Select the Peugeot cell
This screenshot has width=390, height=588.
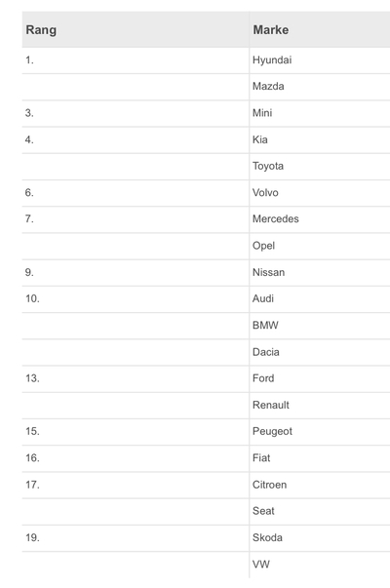click(272, 431)
